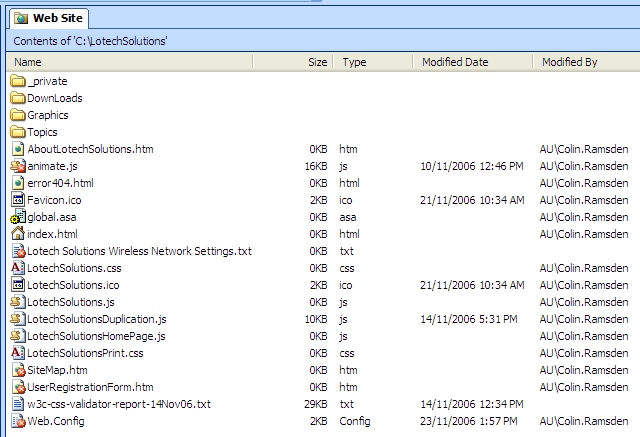Click the 16KB size of animate.js
This screenshot has width=640, height=437.
(316, 166)
